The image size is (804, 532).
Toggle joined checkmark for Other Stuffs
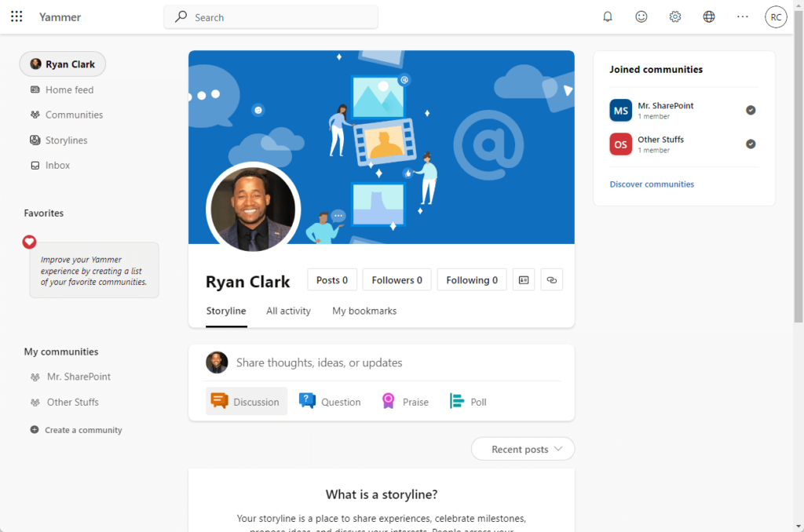tap(751, 144)
